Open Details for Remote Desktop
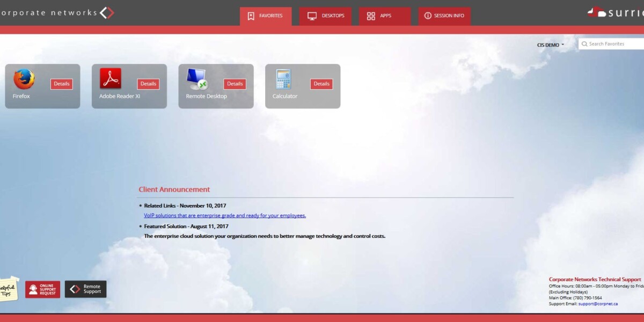Screen dimensions: 644x322 (x=235, y=84)
